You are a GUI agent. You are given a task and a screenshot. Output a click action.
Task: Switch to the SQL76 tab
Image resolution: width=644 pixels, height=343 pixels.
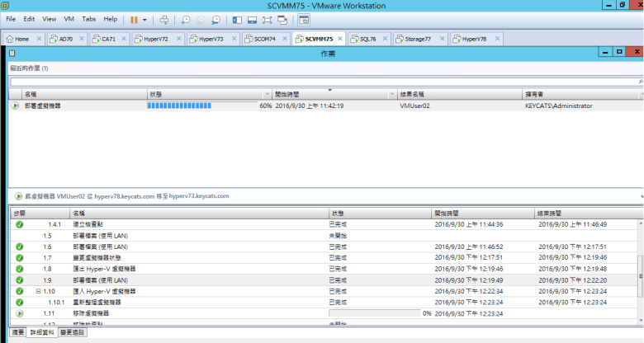tap(364, 39)
